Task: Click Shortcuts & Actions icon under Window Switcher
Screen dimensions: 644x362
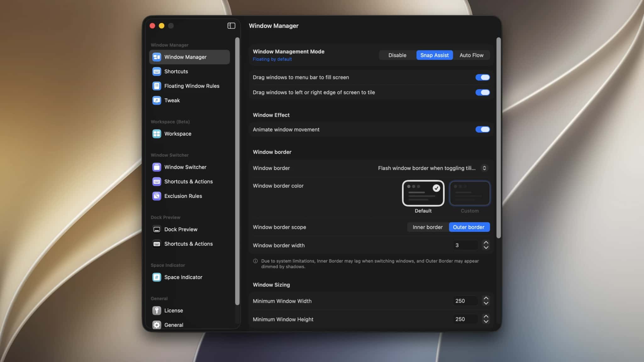Action: coord(157,181)
